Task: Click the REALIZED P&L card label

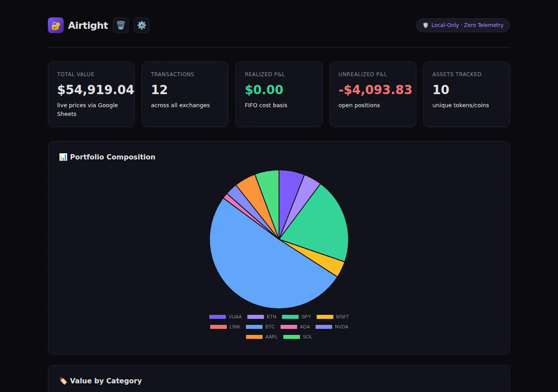Action: point(265,74)
